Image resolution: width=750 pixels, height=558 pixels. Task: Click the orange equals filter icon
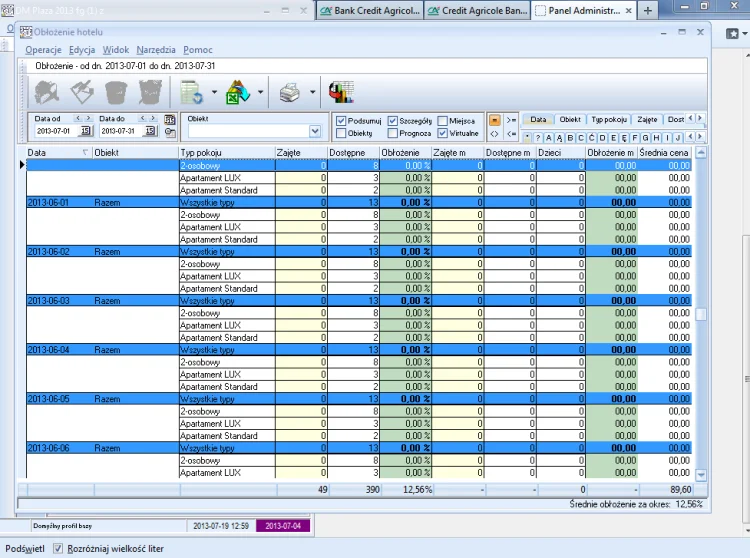click(x=494, y=119)
